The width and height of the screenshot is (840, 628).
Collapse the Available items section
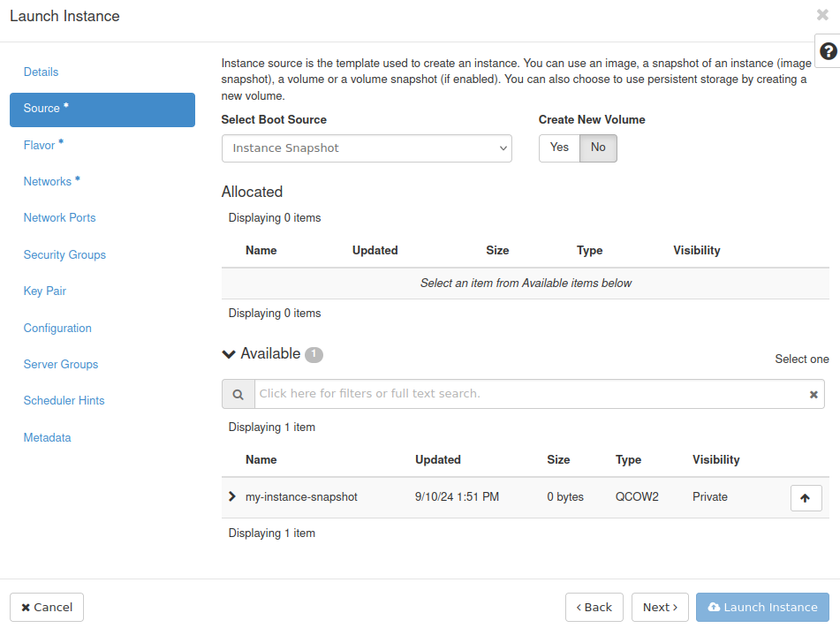(x=229, y=353)
